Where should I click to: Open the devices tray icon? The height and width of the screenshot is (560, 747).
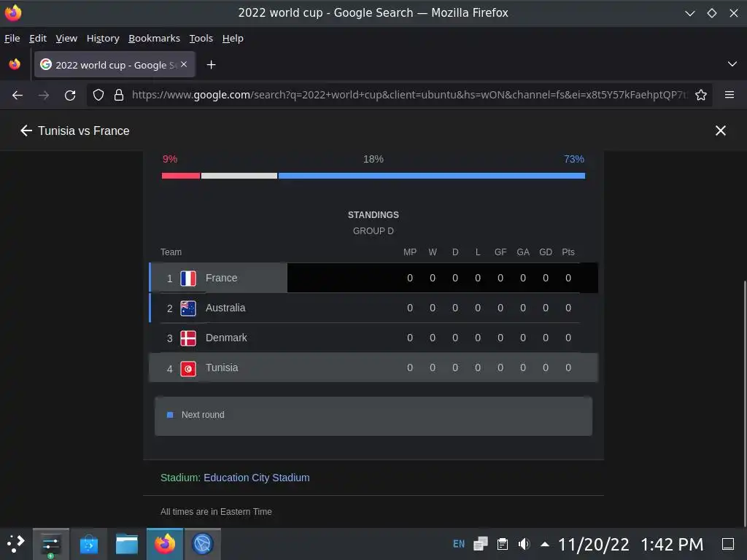point(480,544)
